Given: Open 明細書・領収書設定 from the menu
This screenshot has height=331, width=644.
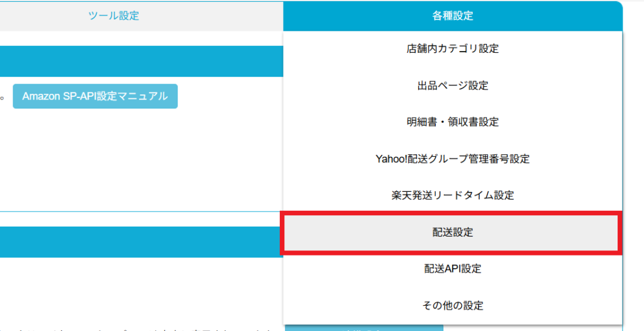Looking at the screenshot, I should (x=452, y=122).
